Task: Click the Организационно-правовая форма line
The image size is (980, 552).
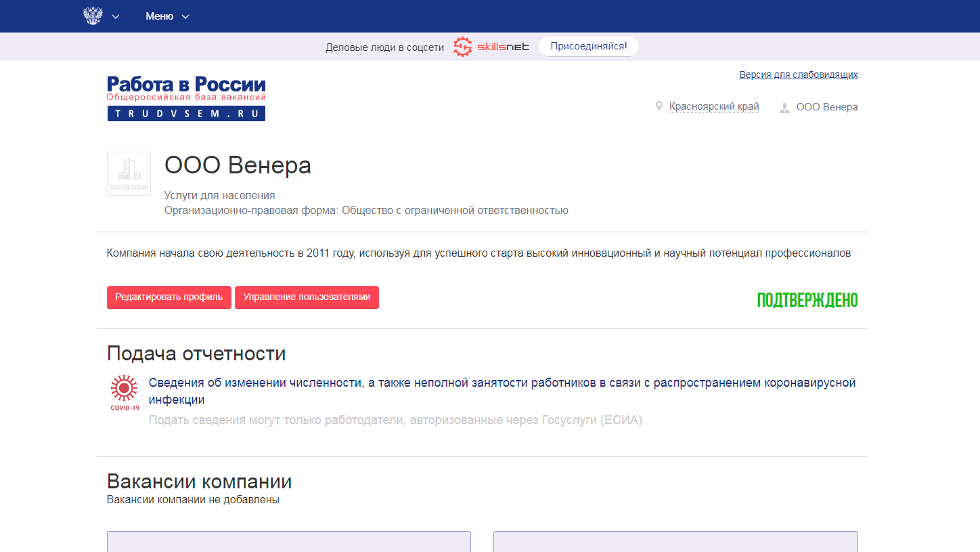Action: (x=366, y=210)
